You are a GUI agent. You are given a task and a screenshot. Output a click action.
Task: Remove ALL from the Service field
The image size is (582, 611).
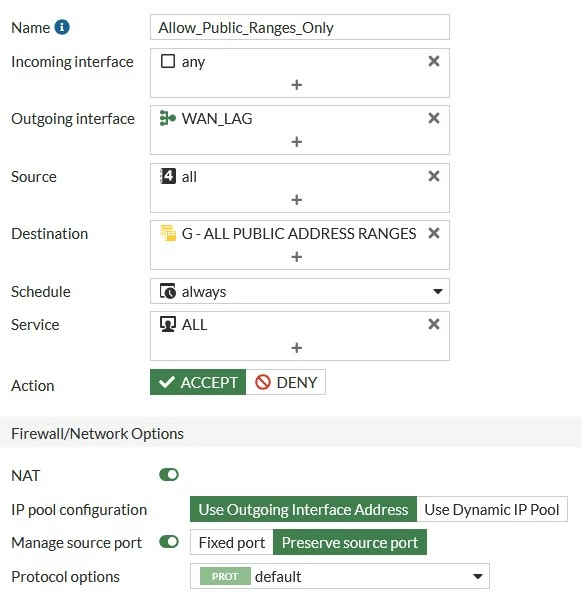pyautogui.click(x=434, y=324)
